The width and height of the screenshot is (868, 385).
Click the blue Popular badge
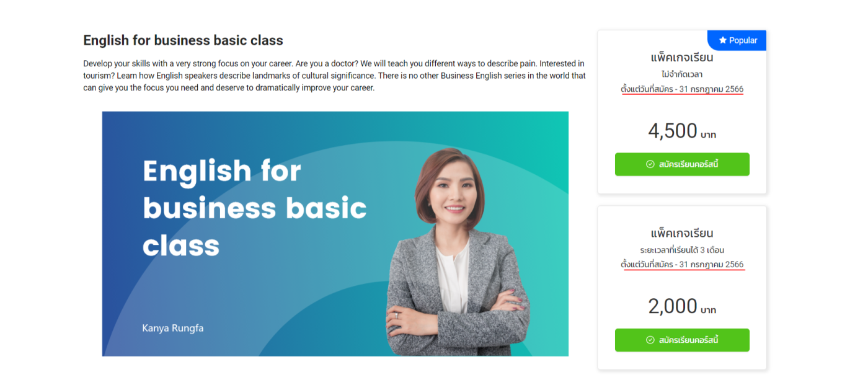(737, 40)
